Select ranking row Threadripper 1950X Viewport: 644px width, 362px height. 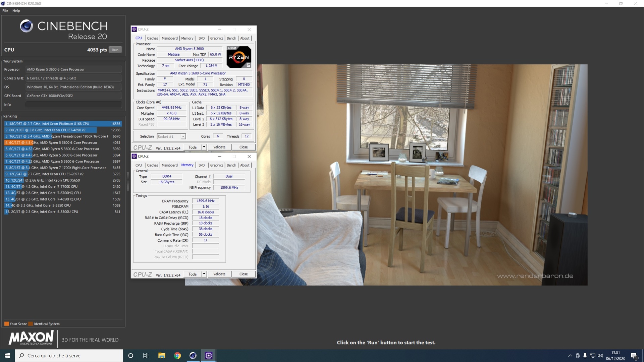point(63,136)
